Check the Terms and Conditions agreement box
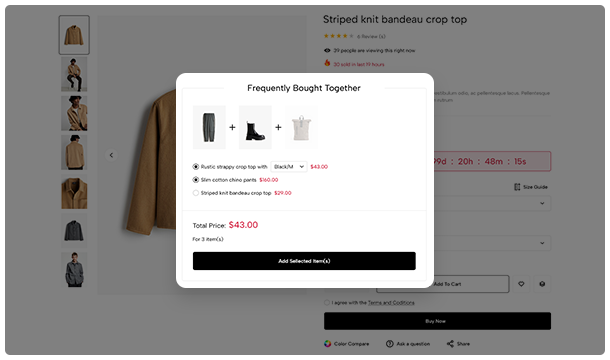 327,302
